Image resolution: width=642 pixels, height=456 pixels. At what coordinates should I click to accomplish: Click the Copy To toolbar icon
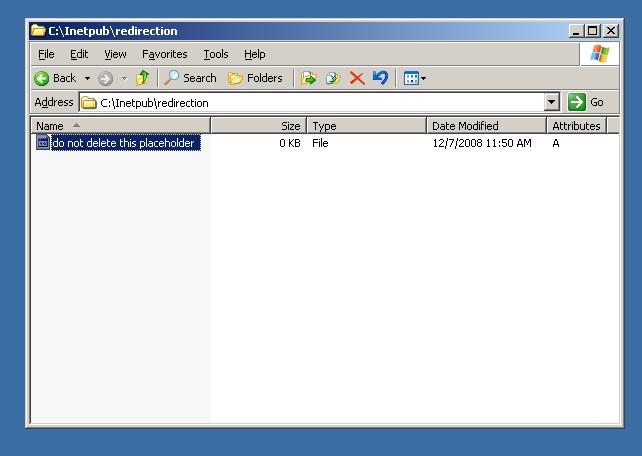[332, 78]
